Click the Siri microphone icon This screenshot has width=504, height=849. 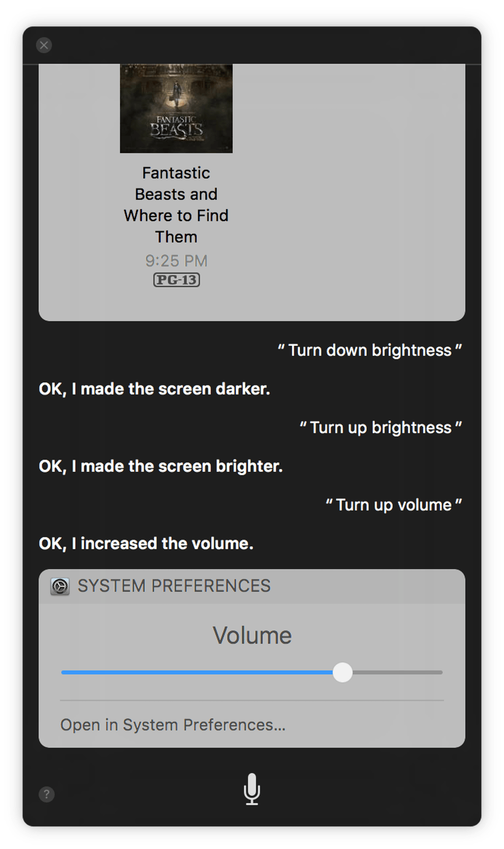point(251,789)
